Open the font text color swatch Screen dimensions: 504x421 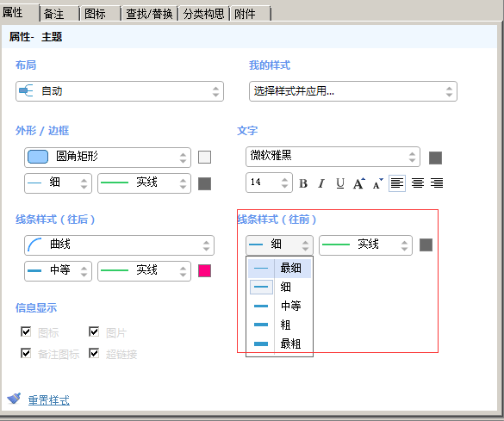coord(436,158)
